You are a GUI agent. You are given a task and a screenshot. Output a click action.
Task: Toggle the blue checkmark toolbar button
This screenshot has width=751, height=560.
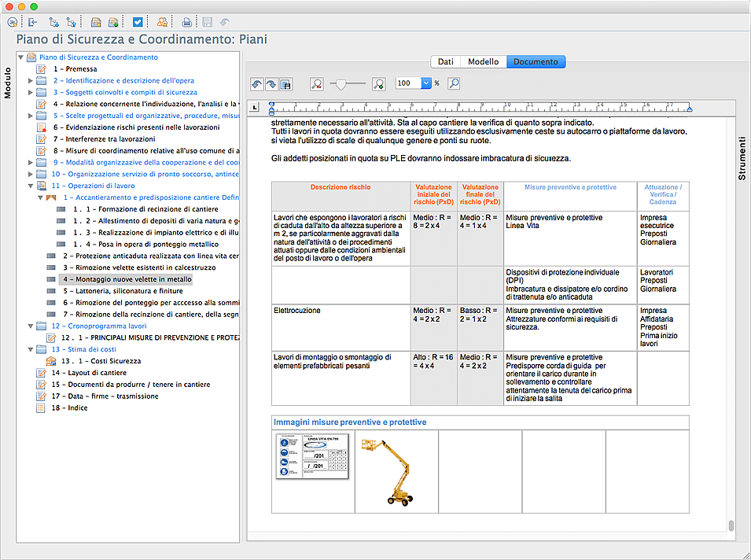pyautogui.click(x=138, y=22)
